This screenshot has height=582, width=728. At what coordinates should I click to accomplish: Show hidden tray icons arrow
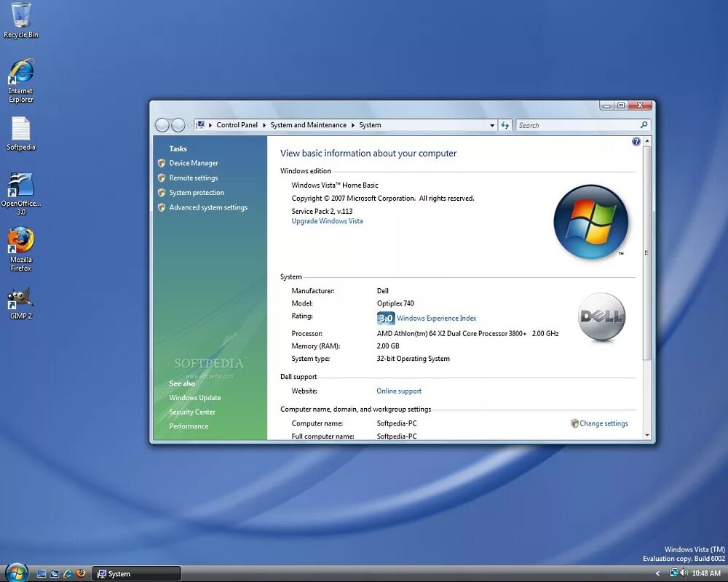657,574
